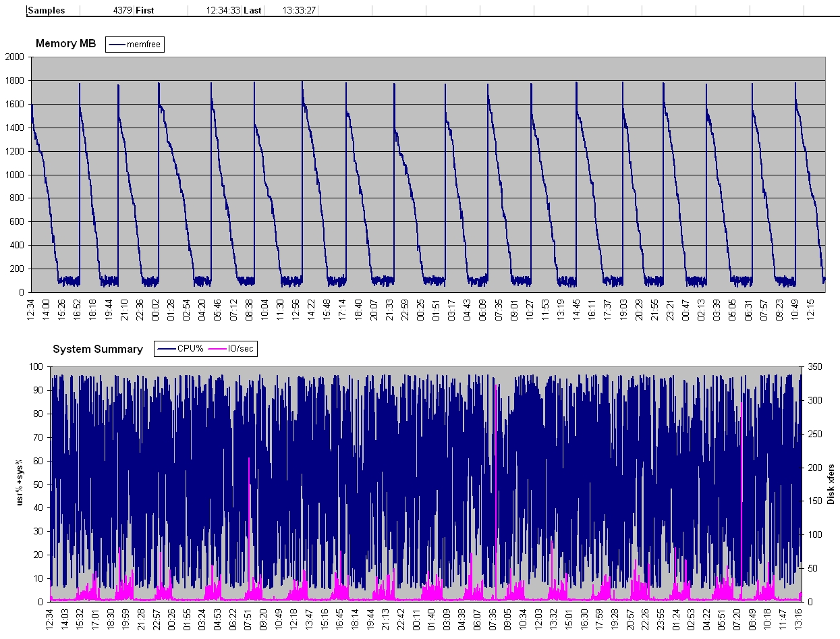Select the Memory MB chart title
The height and width of the screenshot is (639, 840).
pos(65,44)
